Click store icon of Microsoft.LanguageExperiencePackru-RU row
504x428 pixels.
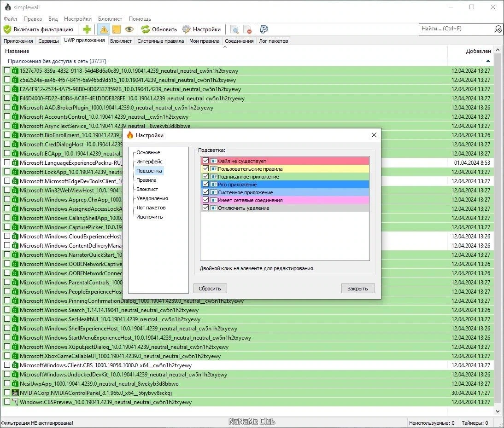point(15,162)
